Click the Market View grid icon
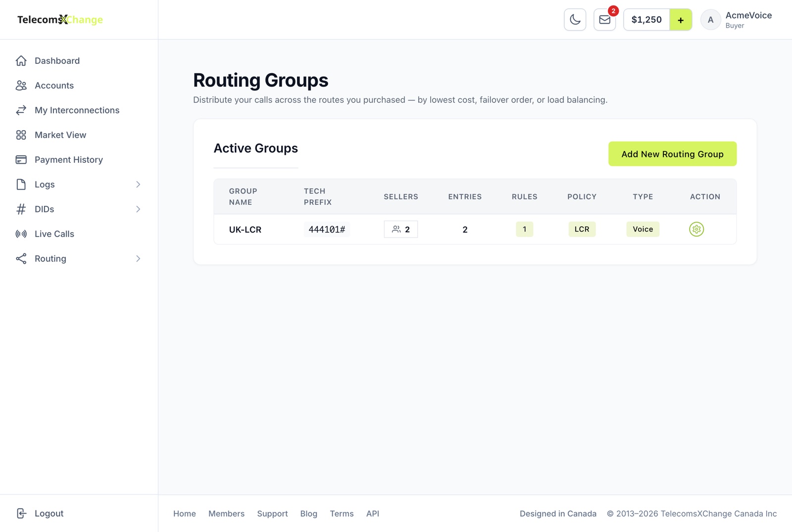 click(21, 135)
